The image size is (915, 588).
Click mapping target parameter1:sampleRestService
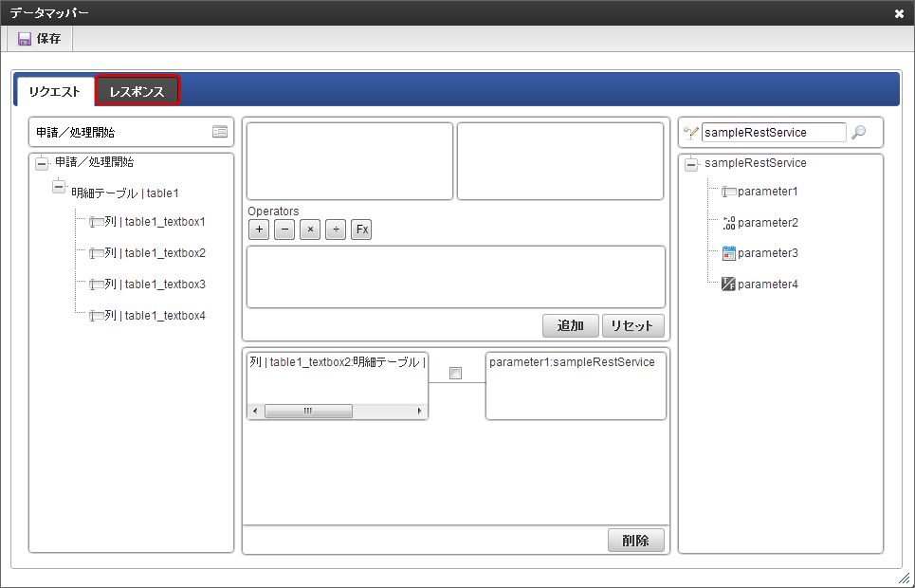pos(572,362)
